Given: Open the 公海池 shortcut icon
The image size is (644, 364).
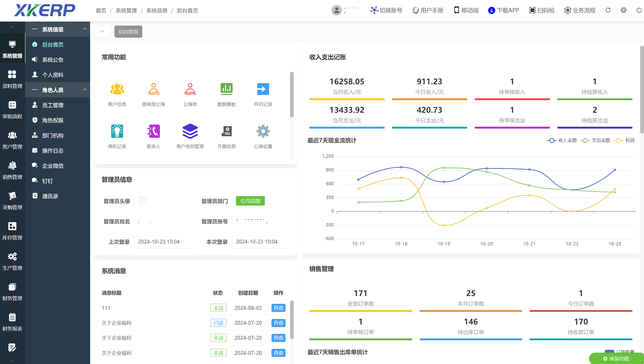Looking at the screenshot, I should 190,90.
